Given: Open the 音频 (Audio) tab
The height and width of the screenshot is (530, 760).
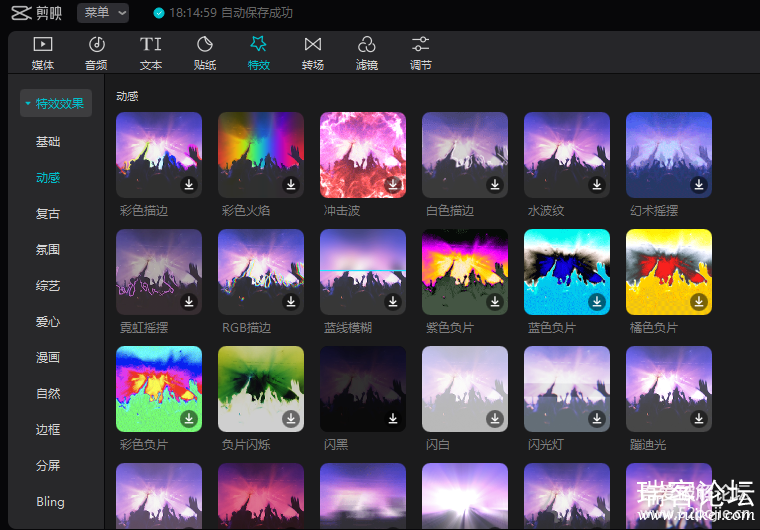Looking at the screenshot, I should (x=96, y=53).
